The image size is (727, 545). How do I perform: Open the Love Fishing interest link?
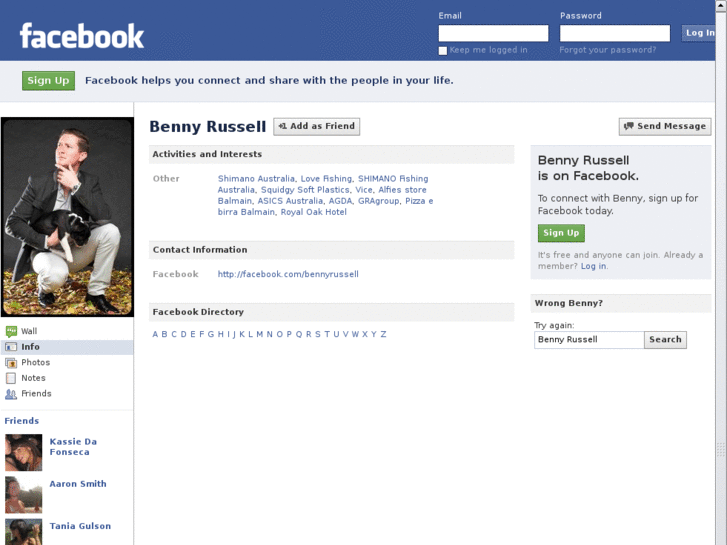326,179
